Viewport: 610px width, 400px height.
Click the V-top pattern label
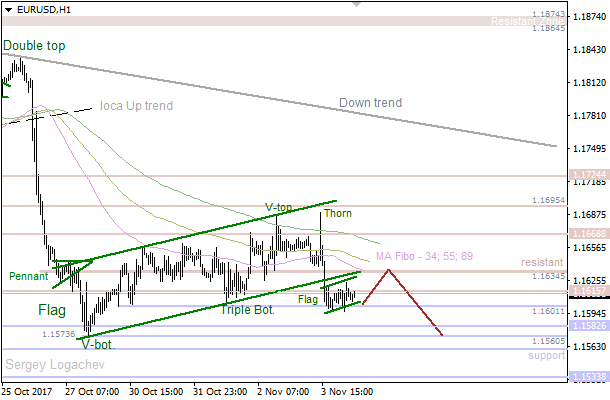(x=278, y=208)
